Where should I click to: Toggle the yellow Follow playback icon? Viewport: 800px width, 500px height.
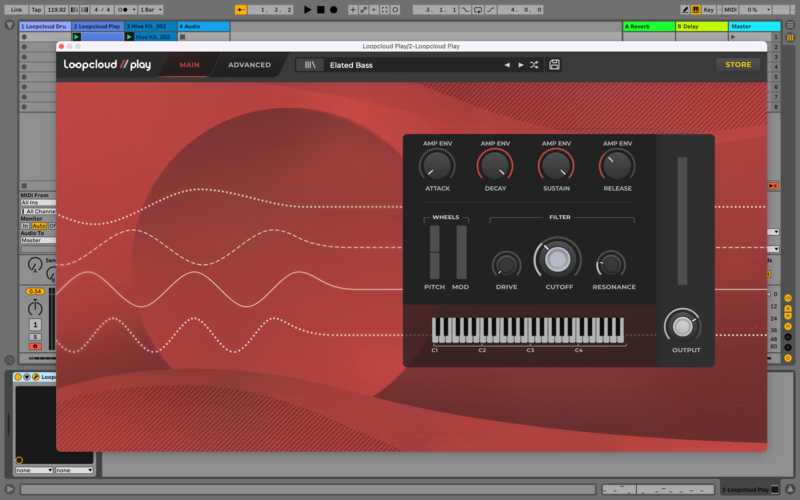(240, 10)
